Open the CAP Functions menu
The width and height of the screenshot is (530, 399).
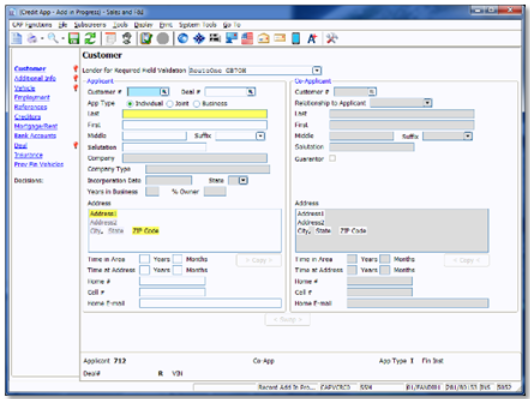32,25
